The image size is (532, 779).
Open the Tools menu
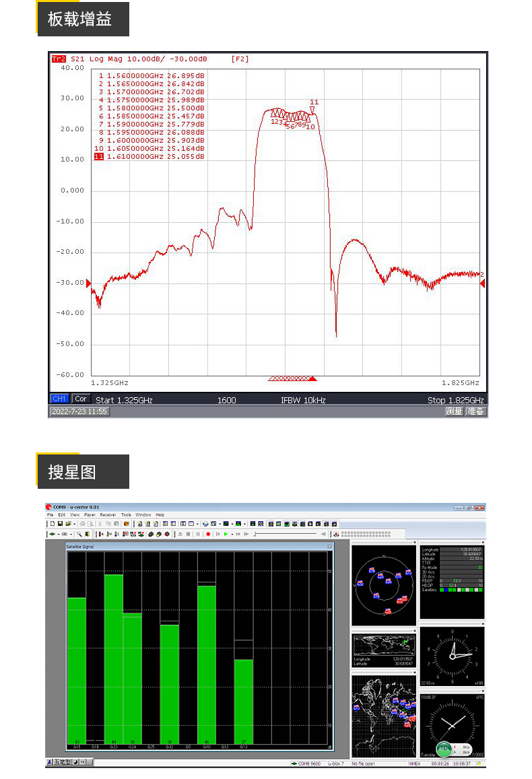[x=126, y=514]
